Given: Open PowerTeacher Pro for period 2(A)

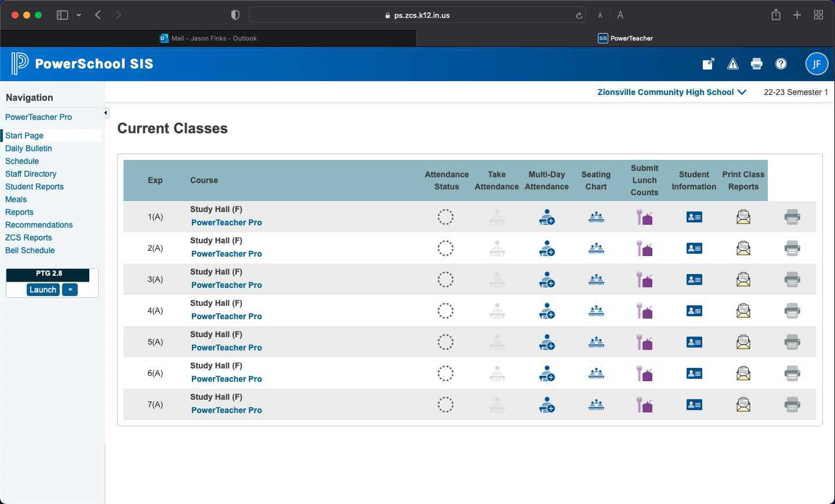Looking at the screenshot, I should pyautogui.click(x=226, y=254).
